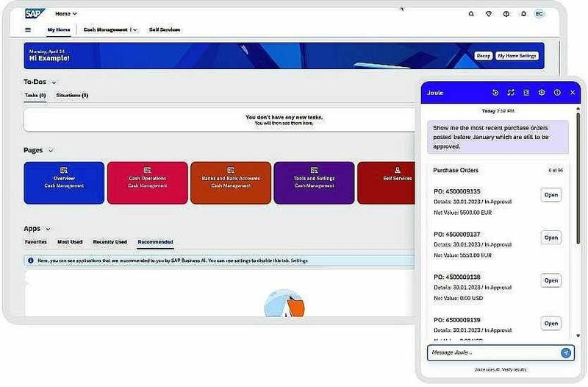Viewport: 588px width, 387px height.
Task: Switch to the Tasks (0) tab
Action: point(35,96)
